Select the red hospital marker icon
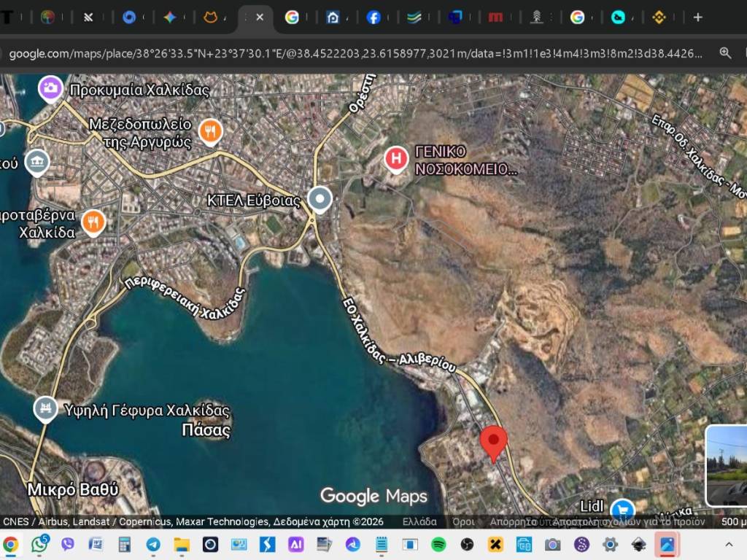This screenshot has height=560, width=747. click(x=396, y=158)
